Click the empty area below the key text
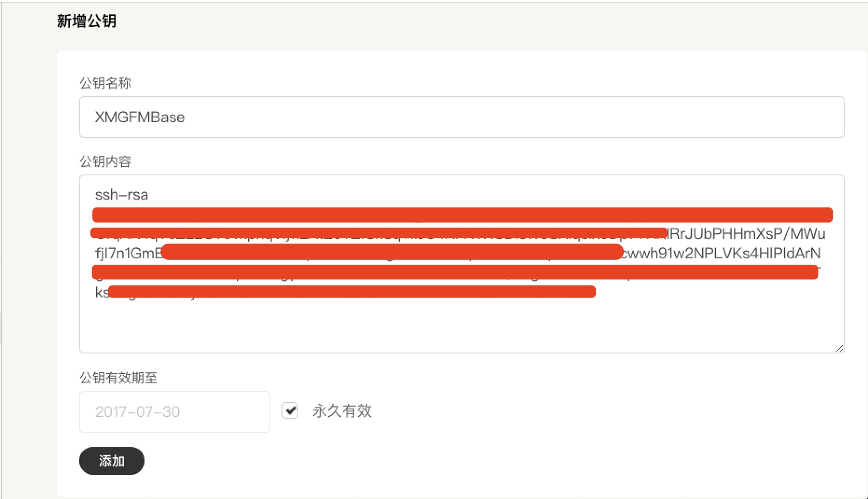868x499 pixels. point(462,326)
